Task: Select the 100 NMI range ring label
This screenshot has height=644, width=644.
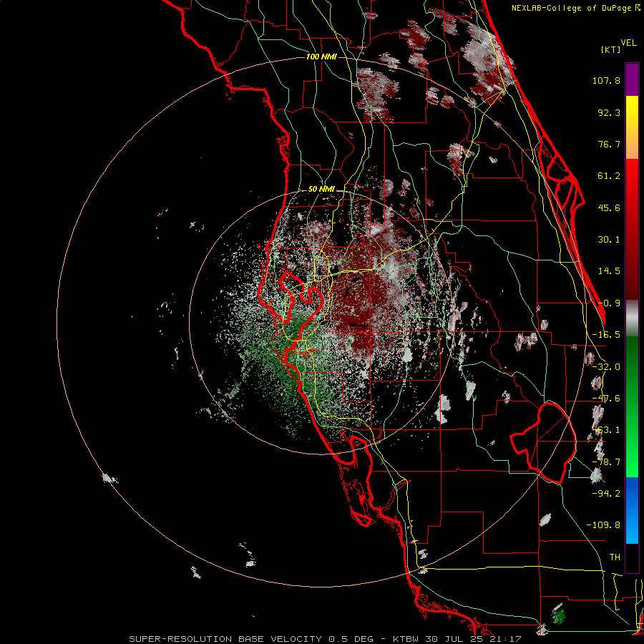Action: [321, 57]
